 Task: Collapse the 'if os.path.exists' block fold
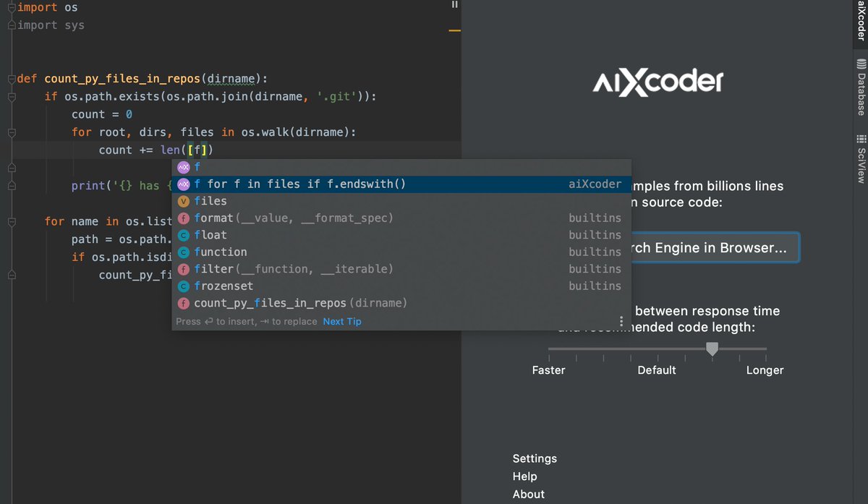11,96
